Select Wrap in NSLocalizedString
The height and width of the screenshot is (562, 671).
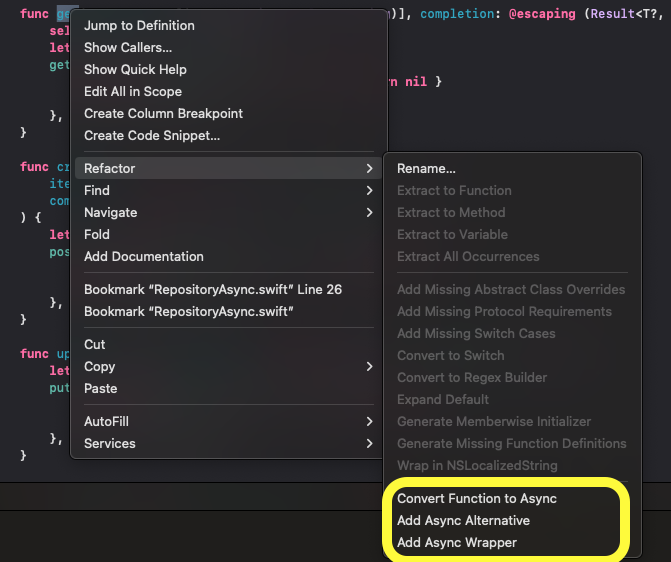click(x=512, y=466)
